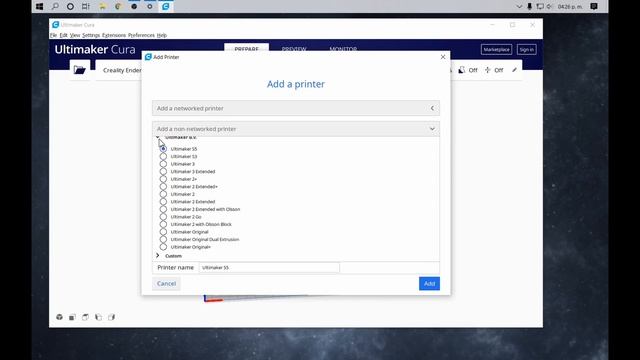Select Ultimaker 2+ radio button
640x360 pixels.
coord(163,179)
